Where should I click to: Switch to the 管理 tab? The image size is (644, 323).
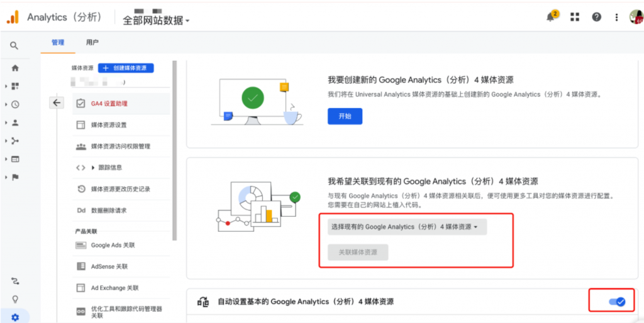tap(58, 43)
